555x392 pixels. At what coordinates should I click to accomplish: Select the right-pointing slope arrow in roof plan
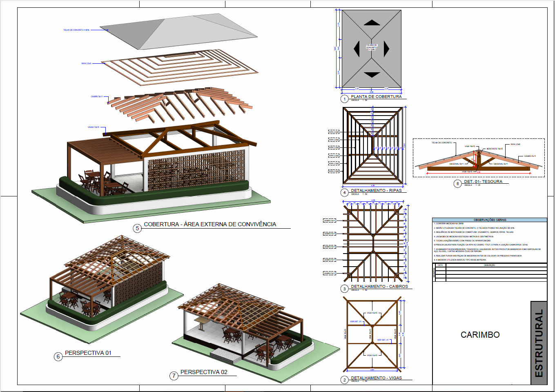[386, 49]
